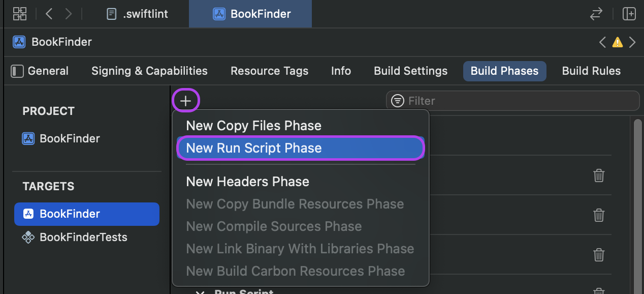644x294 pixels.
Task: Click the yellow warning issue icon
Action: tap(617, 42)
